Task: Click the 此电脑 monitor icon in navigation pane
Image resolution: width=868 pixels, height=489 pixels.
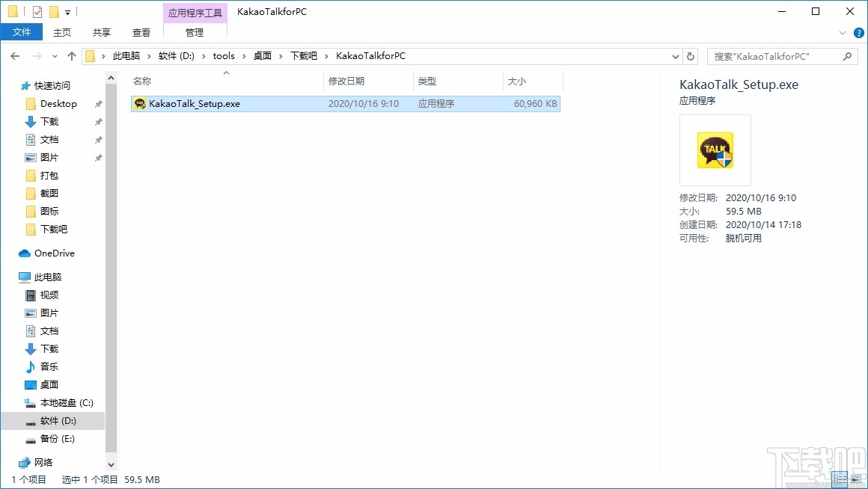Action: 25,277
